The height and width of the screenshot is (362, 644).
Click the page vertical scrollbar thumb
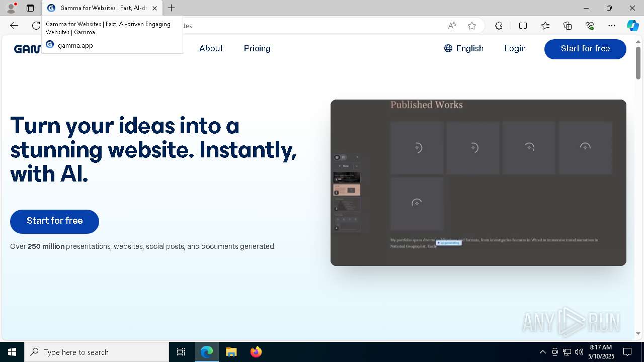coord(638,63)
